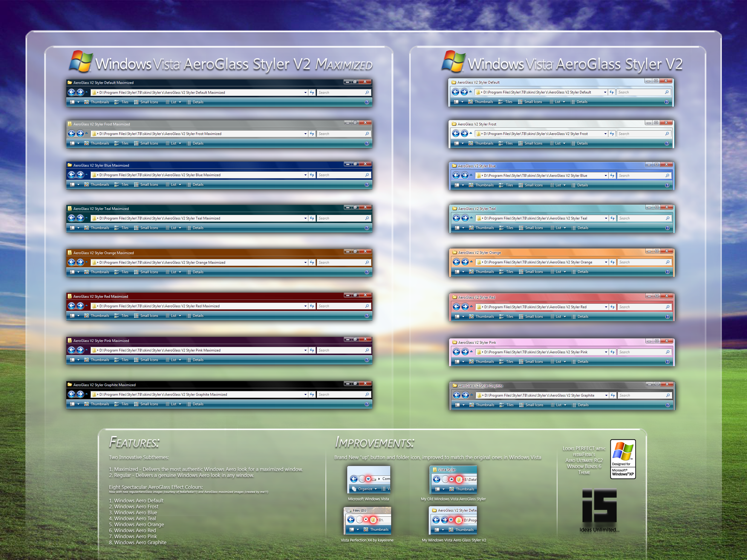Click Tiles view in Graphite Maximized window

click(x=122, y=404)
